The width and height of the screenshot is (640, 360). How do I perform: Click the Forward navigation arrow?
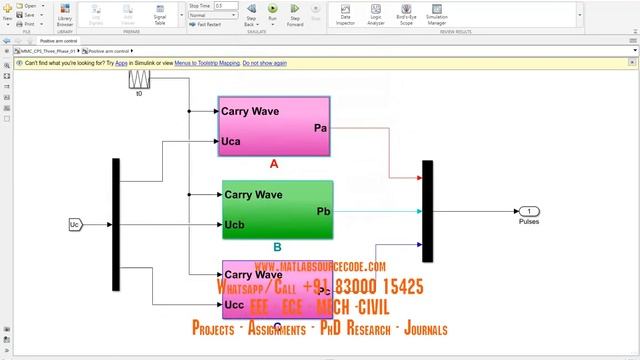pyautogui.click(x=18, y=41)
